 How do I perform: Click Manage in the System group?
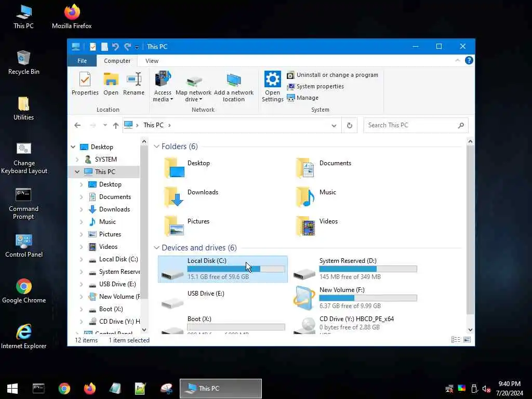(x=303, y=98)
